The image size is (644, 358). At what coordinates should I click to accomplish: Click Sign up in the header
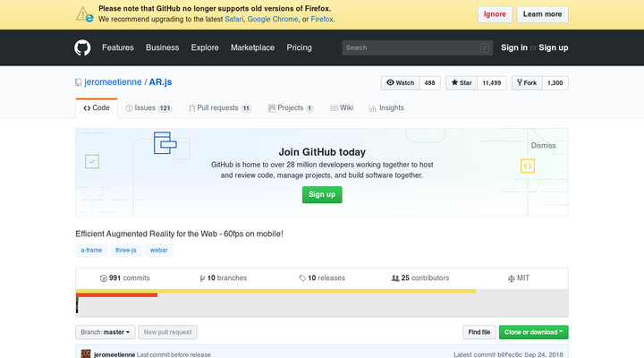pos(554,47)
